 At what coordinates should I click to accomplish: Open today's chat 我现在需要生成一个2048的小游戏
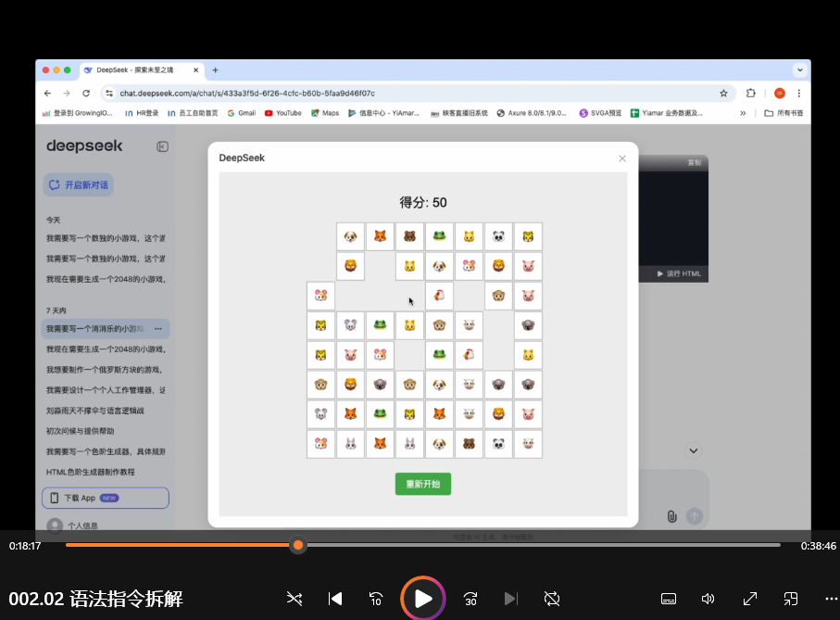pyautogui.click(x=106, y=279)
